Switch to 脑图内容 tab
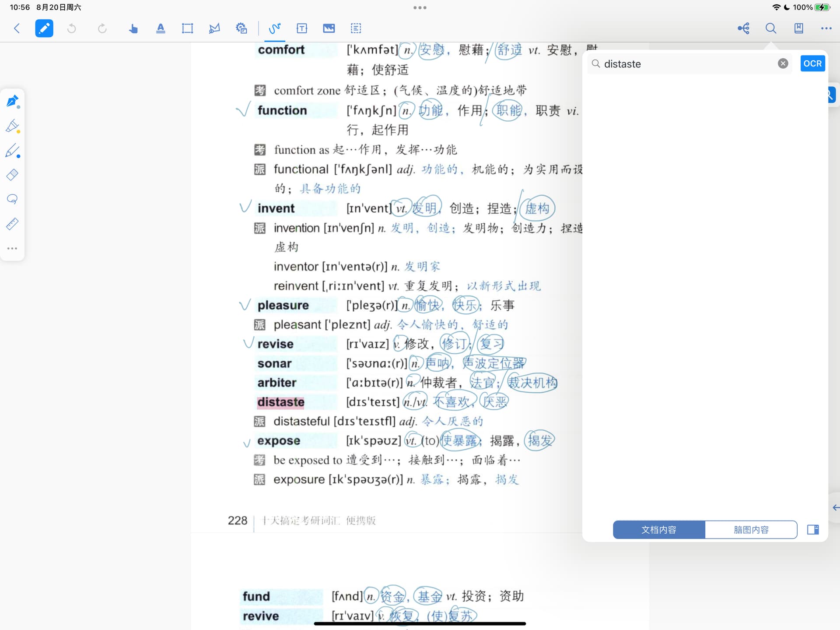The width and height of the screenshot is (840, 630). 751,530
